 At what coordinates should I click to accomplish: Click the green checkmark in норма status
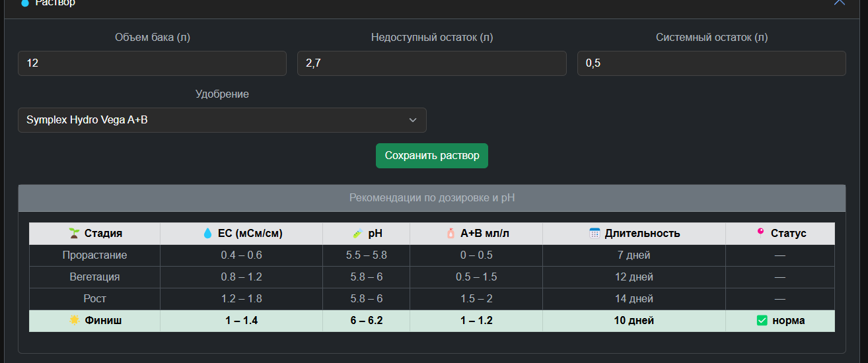[762, 320]
